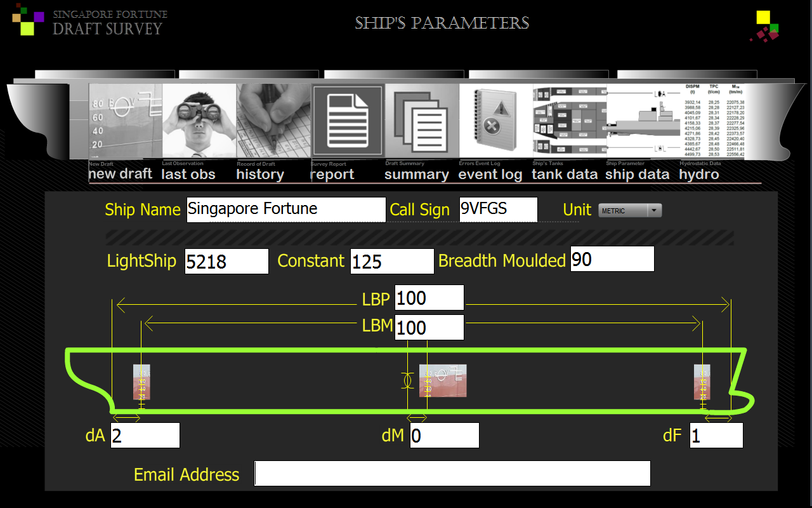This screenshot has height=508, width=812.
Task: Click the LBM length field
Action: pos(429,328)
